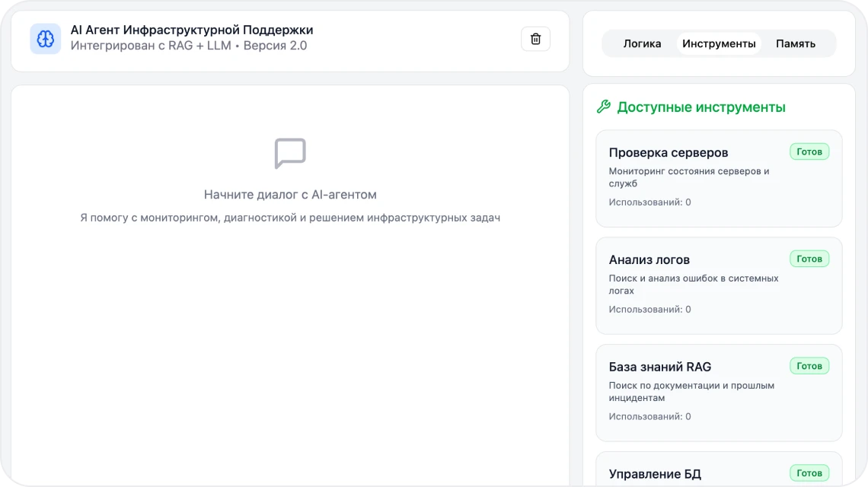Click the Версия 2.0 subtitle text
Screen dimensions: 868x487
[275, 46]
